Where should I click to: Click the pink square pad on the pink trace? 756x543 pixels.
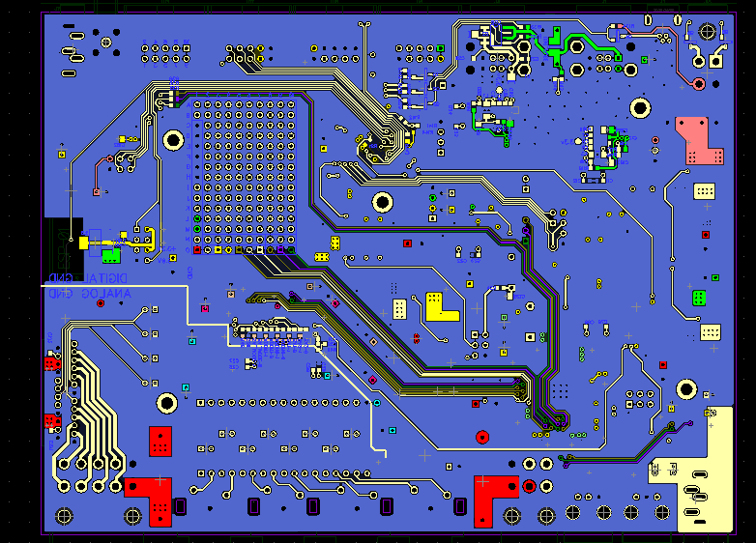pyautogui.click(x=97, y=192)
